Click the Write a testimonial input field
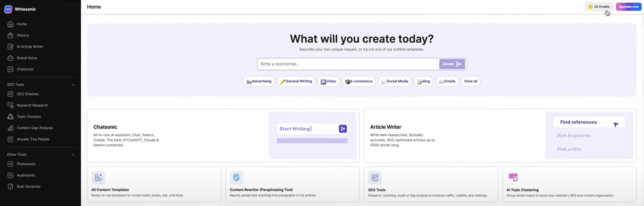 coord(347,64)
